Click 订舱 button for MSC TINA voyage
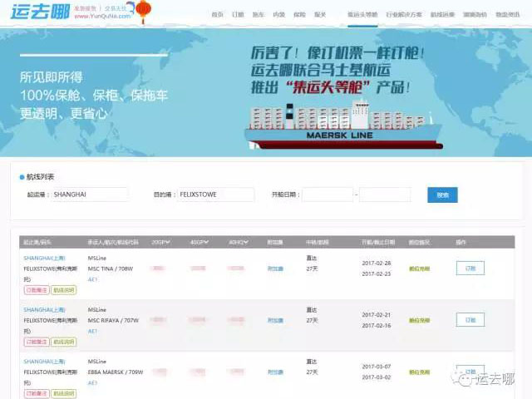This screenshot has height=399, width=532. 470,268
